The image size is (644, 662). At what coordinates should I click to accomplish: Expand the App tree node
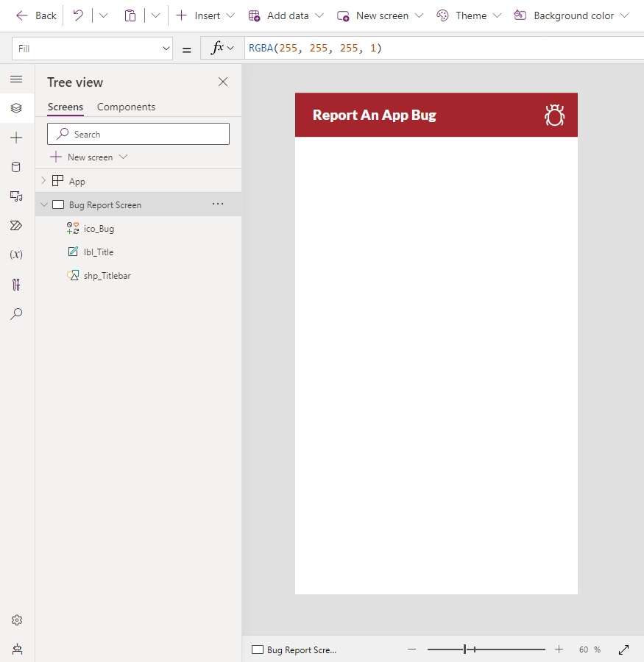[x=43, y=181]
